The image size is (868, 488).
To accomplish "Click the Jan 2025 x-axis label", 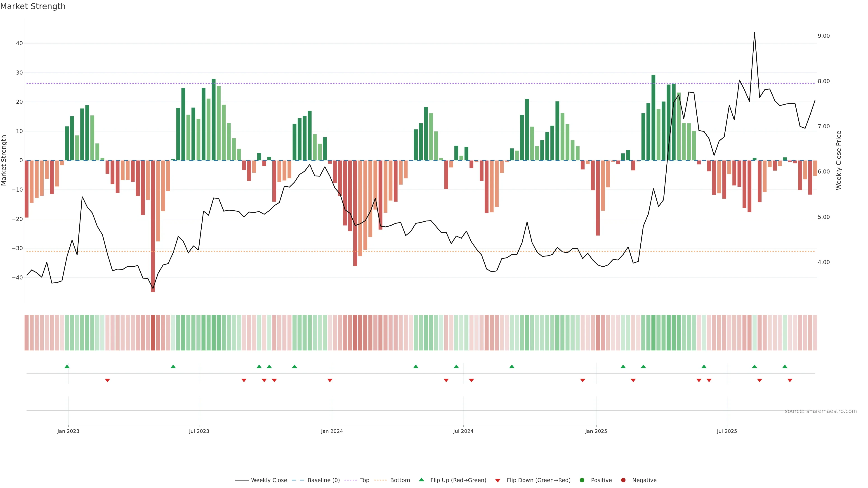I will coord(596,431).
